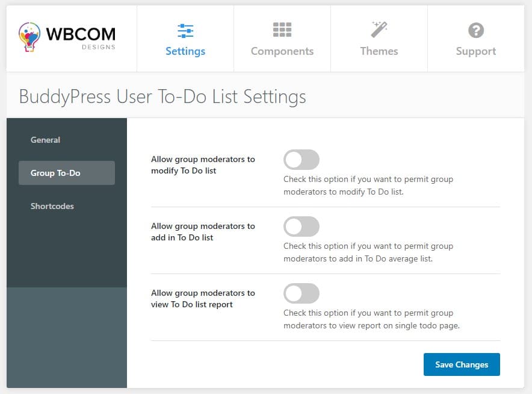
Task: Switch to the Settings tab label
Action: (x=185, y=51)
